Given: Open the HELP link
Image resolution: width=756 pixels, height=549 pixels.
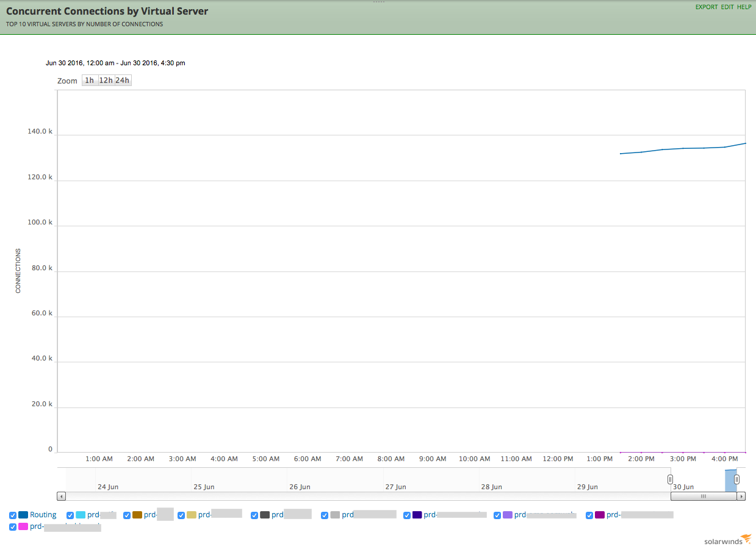Looking at the screenshot, I should click(x=744, y=7).
